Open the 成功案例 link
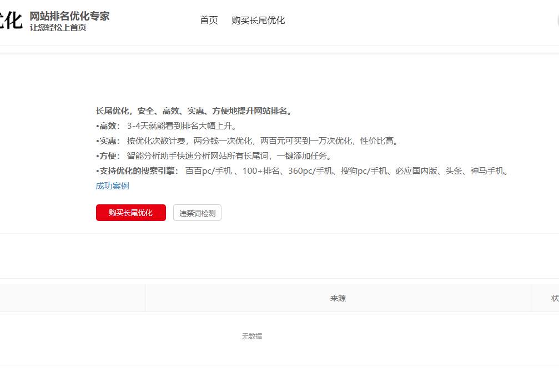This screenshot has width=559, height=392. [x=112, y=185]
